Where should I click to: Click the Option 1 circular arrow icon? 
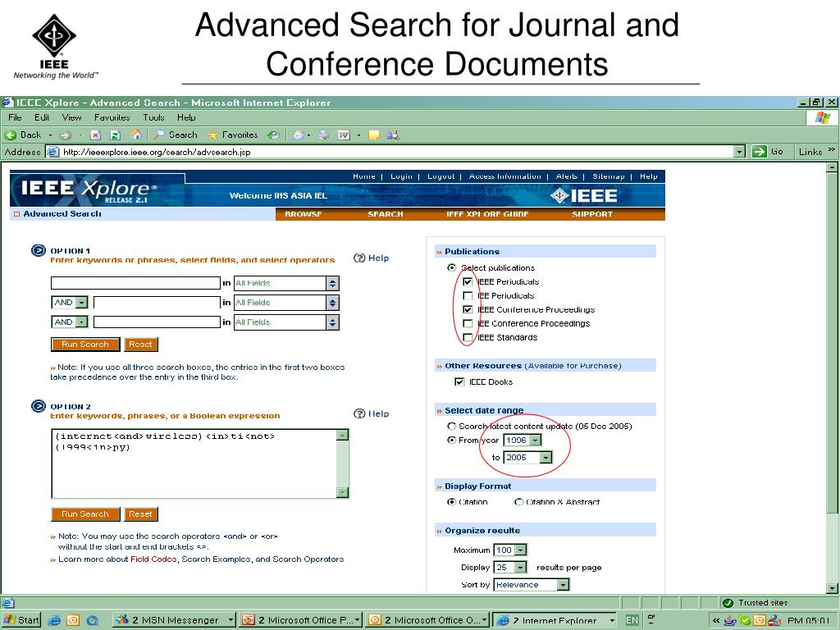[38, 250]
